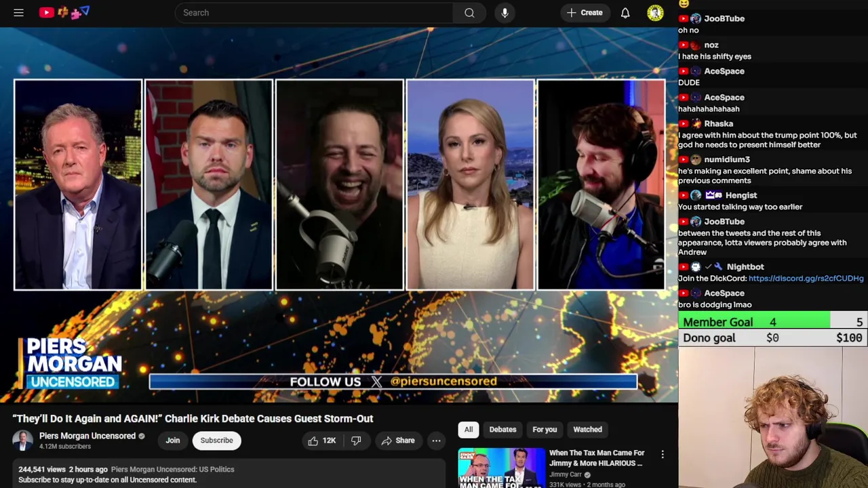Open the Create menu

pos(585,12)
